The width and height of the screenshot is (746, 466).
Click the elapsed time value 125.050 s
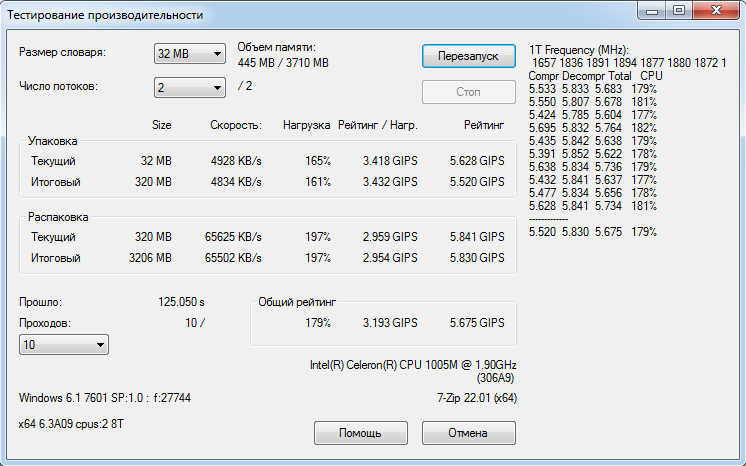(181, 301)
